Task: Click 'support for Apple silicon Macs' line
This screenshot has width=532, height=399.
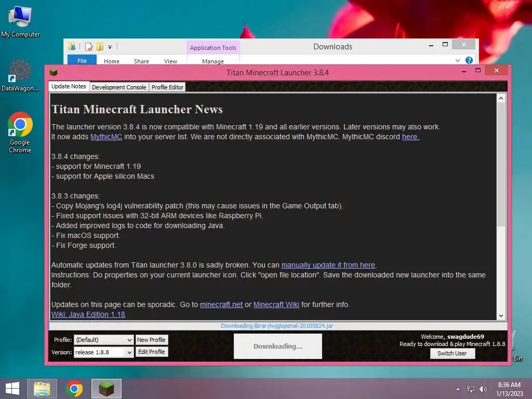Action: click(103, 177)
